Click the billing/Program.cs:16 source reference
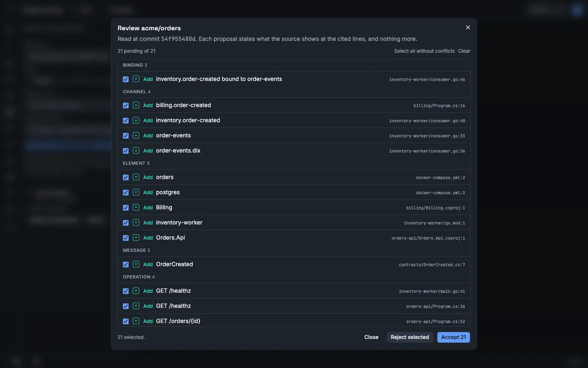Screen dimensions: 588x368 click(x=439, y=106)
